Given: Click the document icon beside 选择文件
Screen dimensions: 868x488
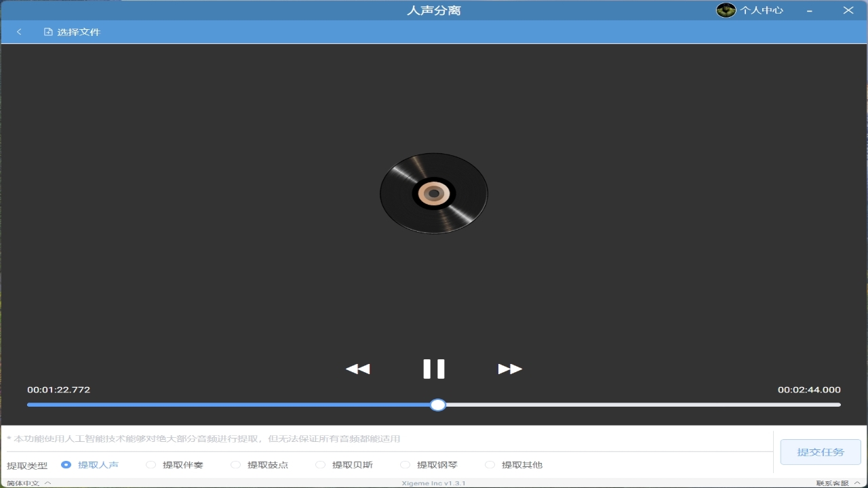Looking at the screenshot, I should 47,31.
